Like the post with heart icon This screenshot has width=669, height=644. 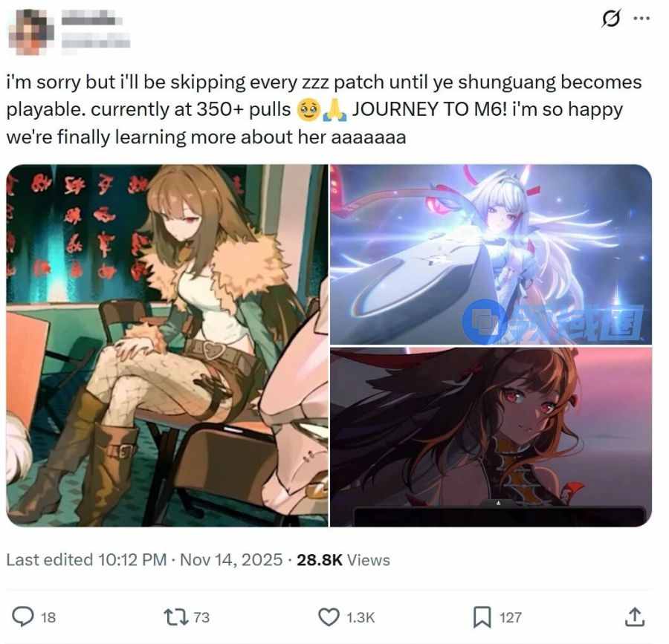pos(329,617)
